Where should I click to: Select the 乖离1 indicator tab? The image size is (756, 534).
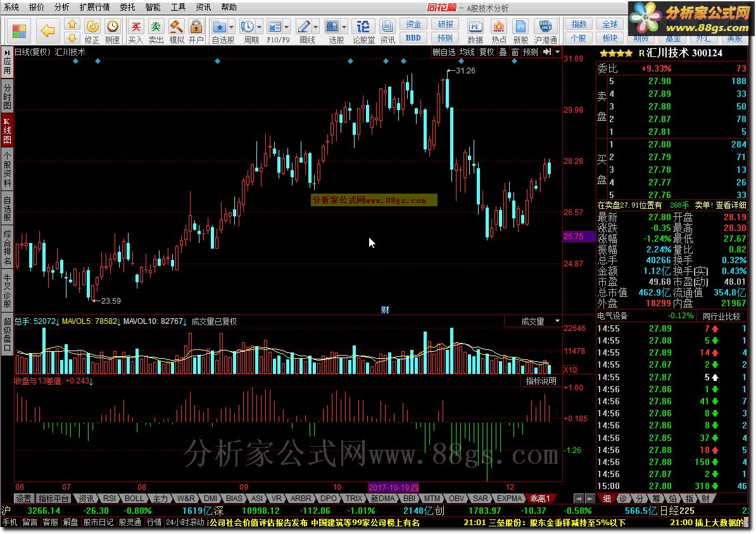pyautogui.click(x=540, y=499)
